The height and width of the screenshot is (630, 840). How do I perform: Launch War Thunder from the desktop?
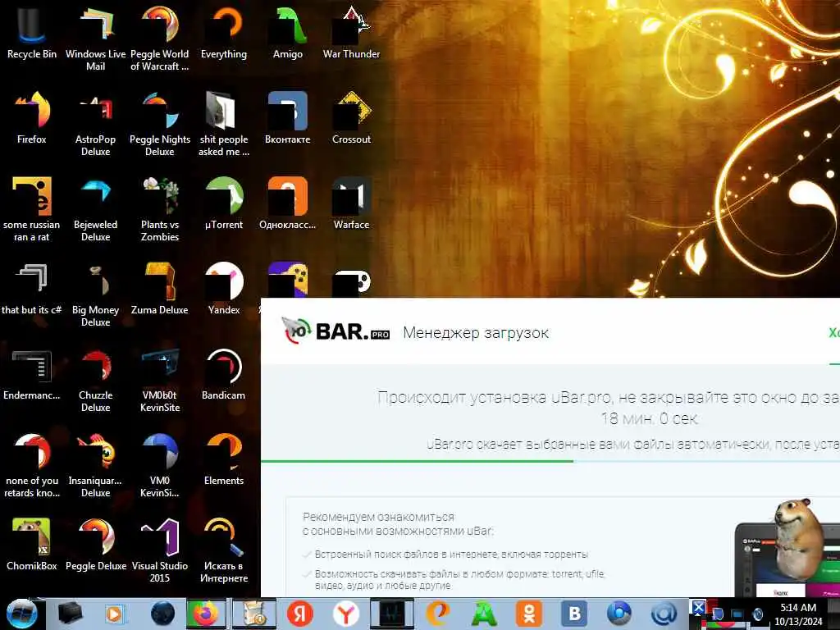click(351, 32)
